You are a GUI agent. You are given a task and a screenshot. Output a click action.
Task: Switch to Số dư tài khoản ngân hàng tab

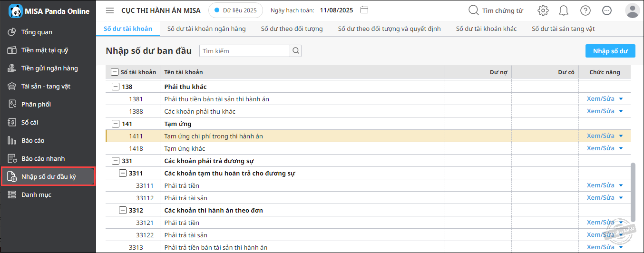pos(206,29)
